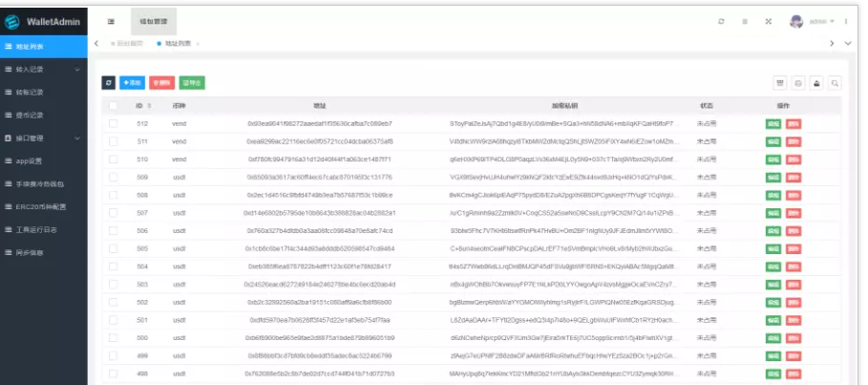Click the ID value 498
Image resolution: width=868 pixels, height=385 pixels.
(x=142, y=374)
